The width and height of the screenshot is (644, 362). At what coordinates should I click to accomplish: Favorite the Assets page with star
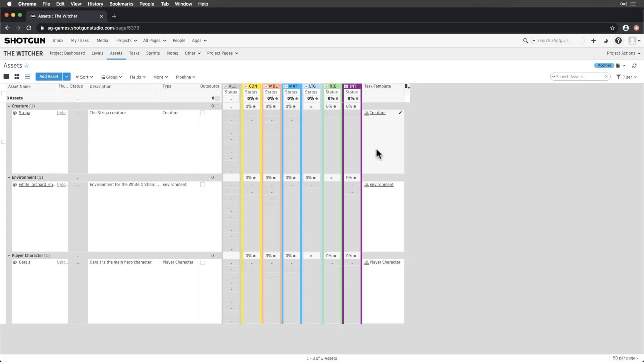click(27, 66)
